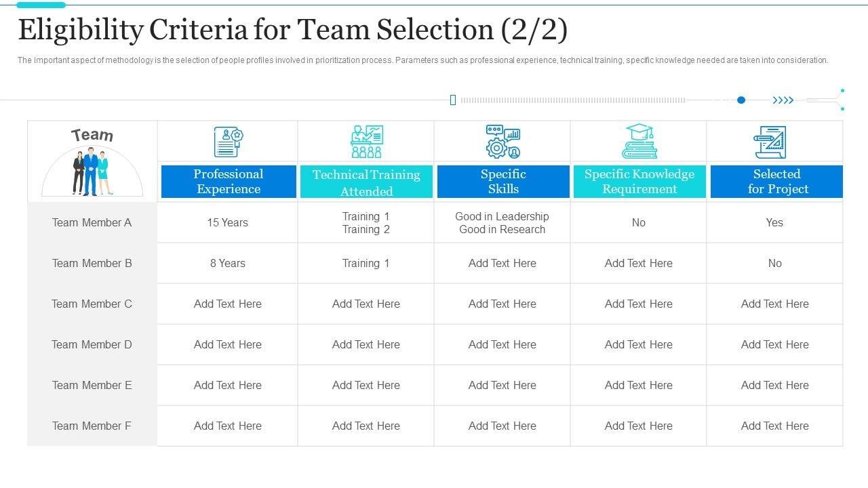Click the Professional Experience certificate icon
Image resolution: width=868 pixels, height=488 pixels.
[228, 142]
